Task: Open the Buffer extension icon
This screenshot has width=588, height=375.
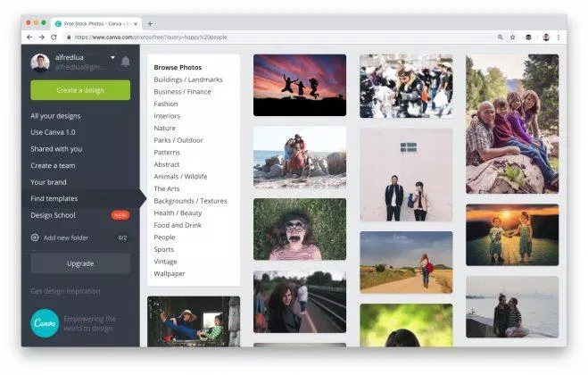Action: (x=528, y=37)
